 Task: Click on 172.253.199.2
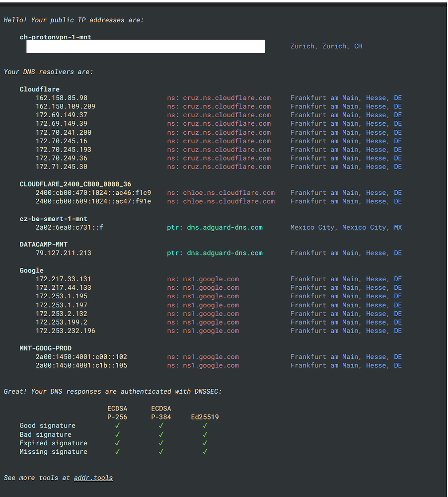62,322
